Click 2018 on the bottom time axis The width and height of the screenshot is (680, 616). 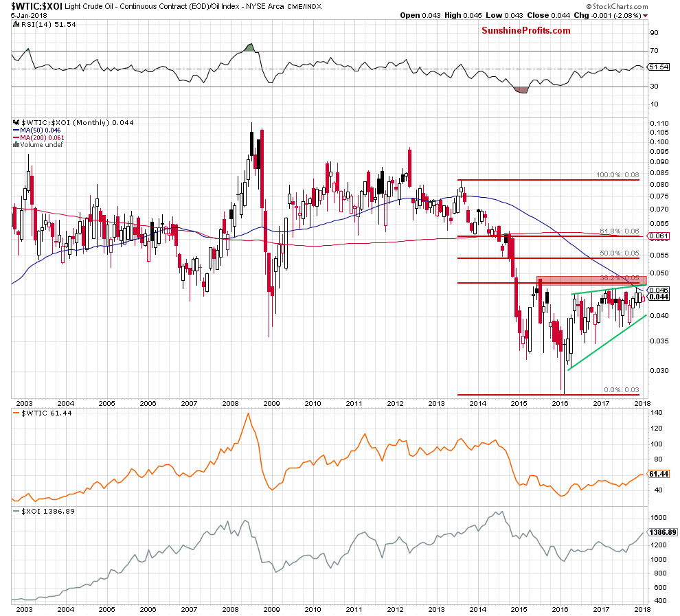pos(642,610)
